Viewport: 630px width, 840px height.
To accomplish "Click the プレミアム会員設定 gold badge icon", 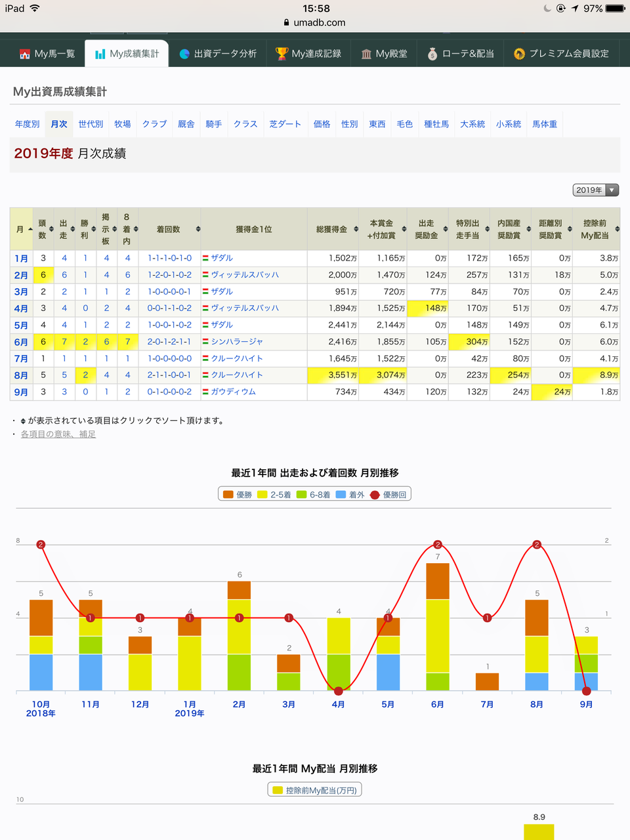I will coord(519,53).
